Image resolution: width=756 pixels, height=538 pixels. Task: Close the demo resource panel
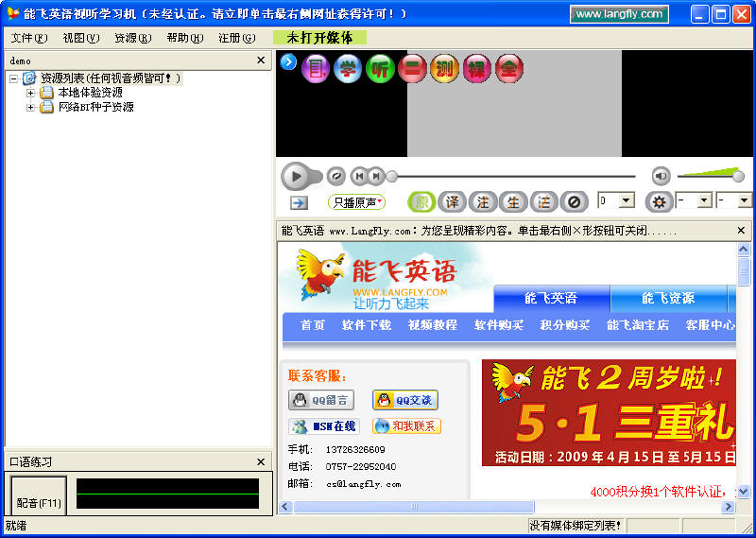click(x=261, y=61)
